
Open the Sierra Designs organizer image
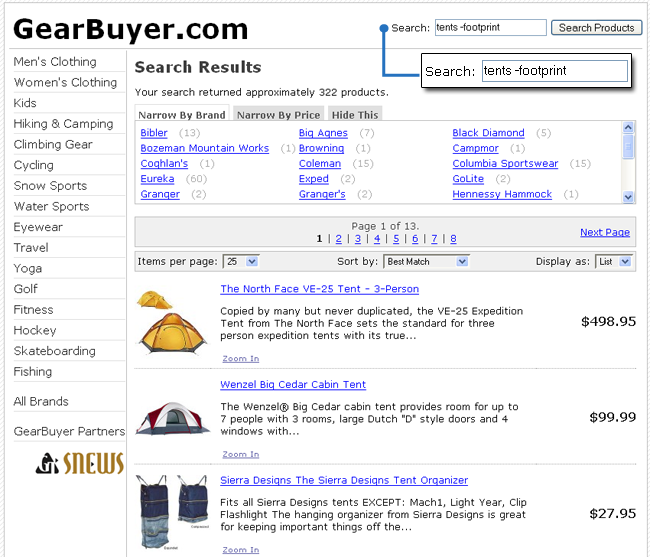(x=172, y=511)
